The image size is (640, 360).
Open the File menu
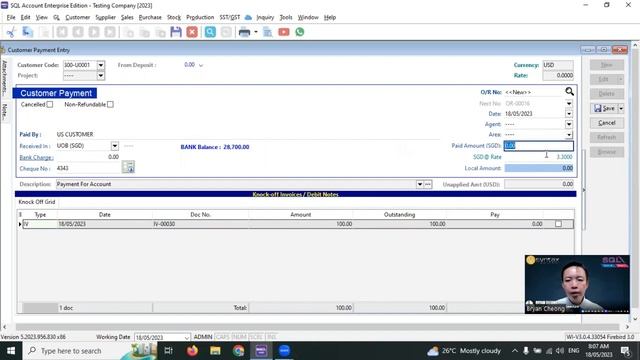pyautogui.click(x=11, y=18)
